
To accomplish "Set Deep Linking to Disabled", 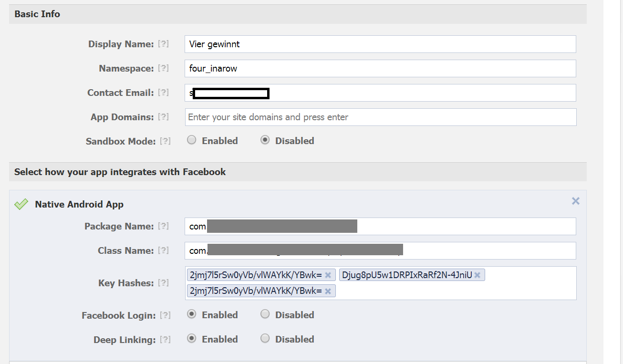I will (x=265, y=339).
